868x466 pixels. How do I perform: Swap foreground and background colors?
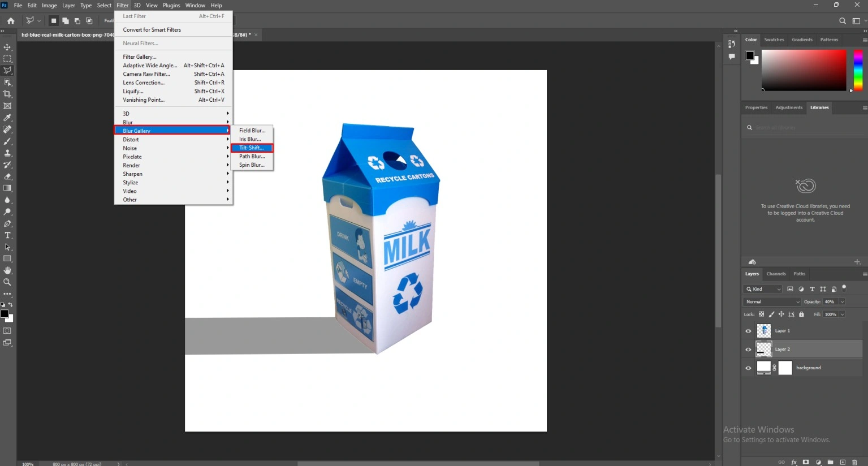11,305
